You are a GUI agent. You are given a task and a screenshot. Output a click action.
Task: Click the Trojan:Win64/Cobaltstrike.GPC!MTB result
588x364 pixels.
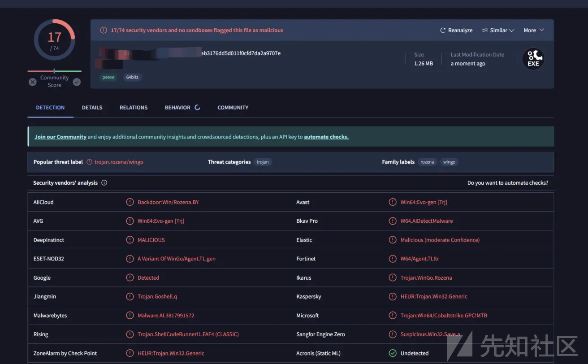click(x=444, y=316)
